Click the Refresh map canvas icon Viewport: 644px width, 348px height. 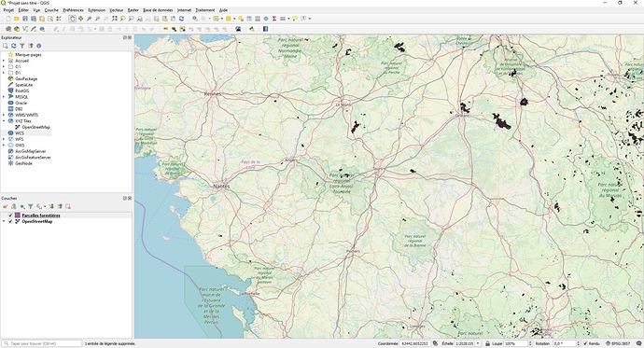pyautogui.click(x=181, y=19)
